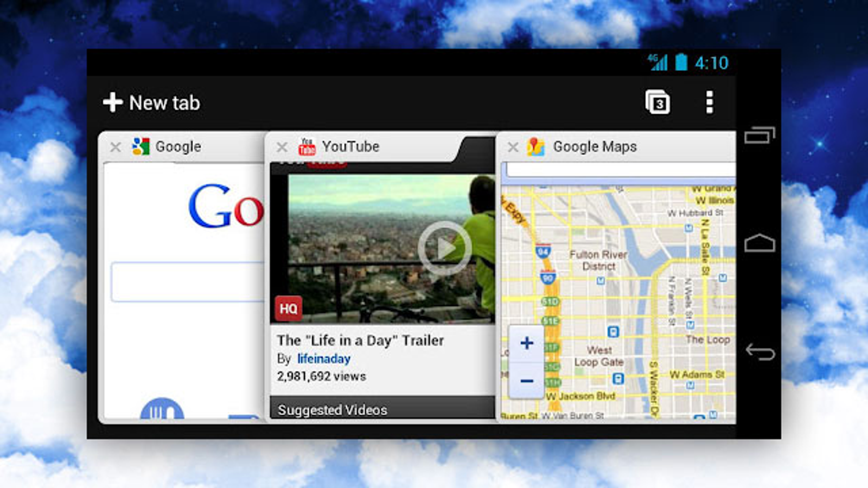
Task: Close the YouTube tab
Action: point(282,147)
